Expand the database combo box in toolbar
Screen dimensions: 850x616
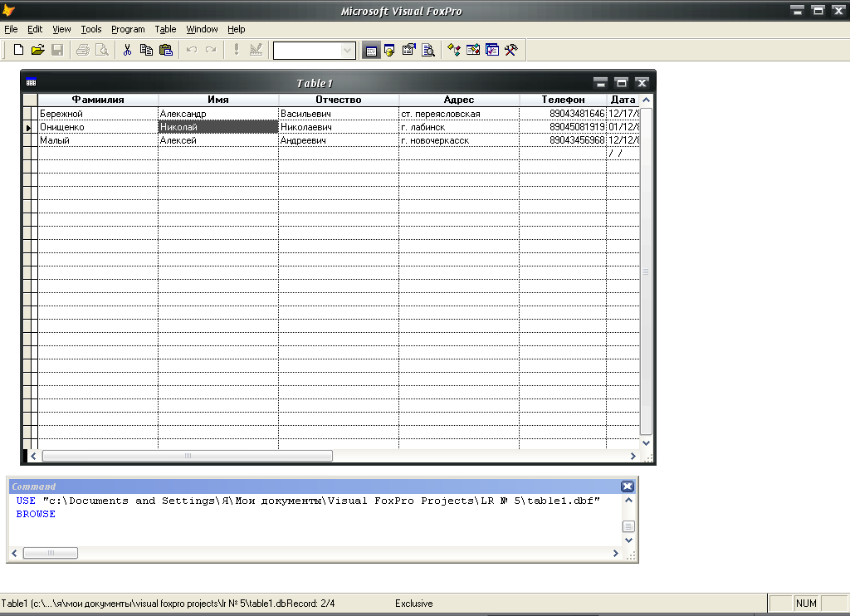click(x=347, y=51)
